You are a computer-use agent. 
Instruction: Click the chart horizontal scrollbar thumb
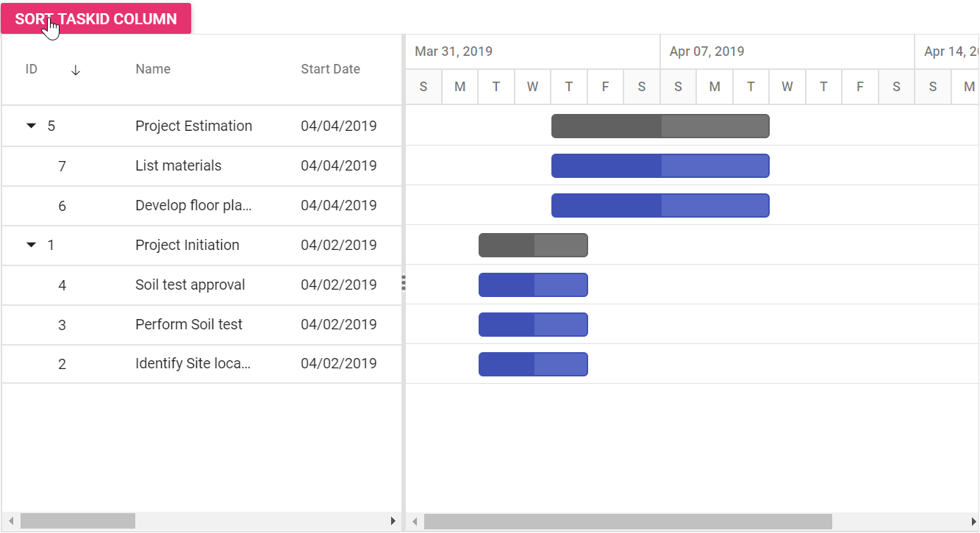(x=628, y=522)
